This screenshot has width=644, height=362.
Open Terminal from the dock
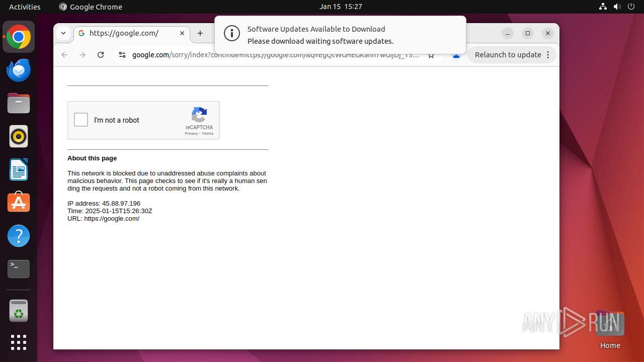[x=19, y=269]
